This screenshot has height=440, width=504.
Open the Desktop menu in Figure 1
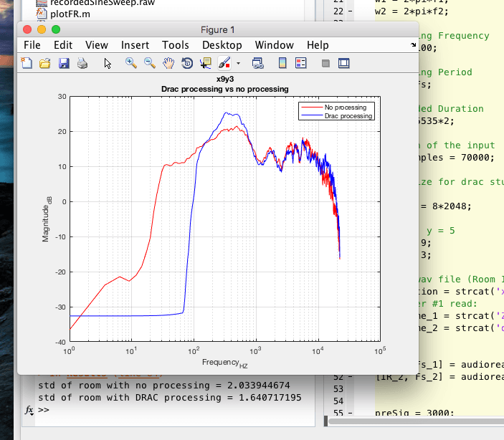pyautogui.click(x=222, y=45)
